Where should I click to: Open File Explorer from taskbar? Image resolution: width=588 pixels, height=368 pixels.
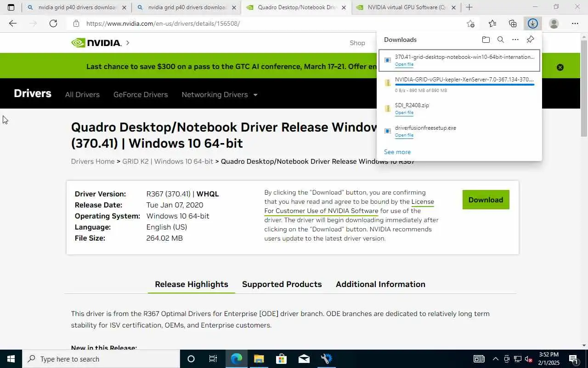[259, 359]
